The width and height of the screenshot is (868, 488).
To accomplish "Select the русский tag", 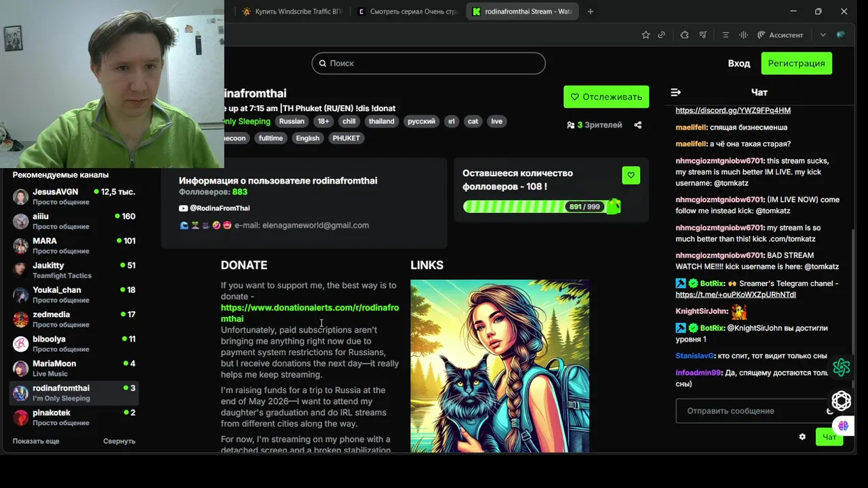I will [x=421, y=121].
